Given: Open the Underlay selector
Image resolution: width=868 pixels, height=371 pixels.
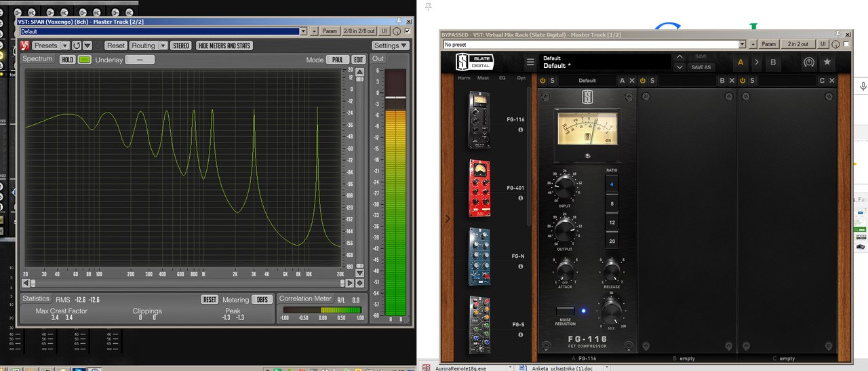Looking at the screenshot, I should (140, 60).
